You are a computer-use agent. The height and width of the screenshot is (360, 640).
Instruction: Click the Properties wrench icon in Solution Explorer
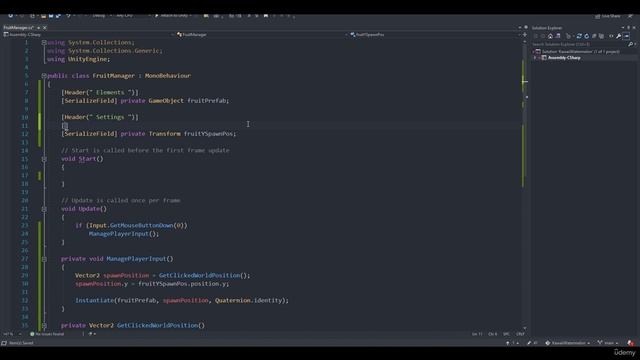point(619,36)
